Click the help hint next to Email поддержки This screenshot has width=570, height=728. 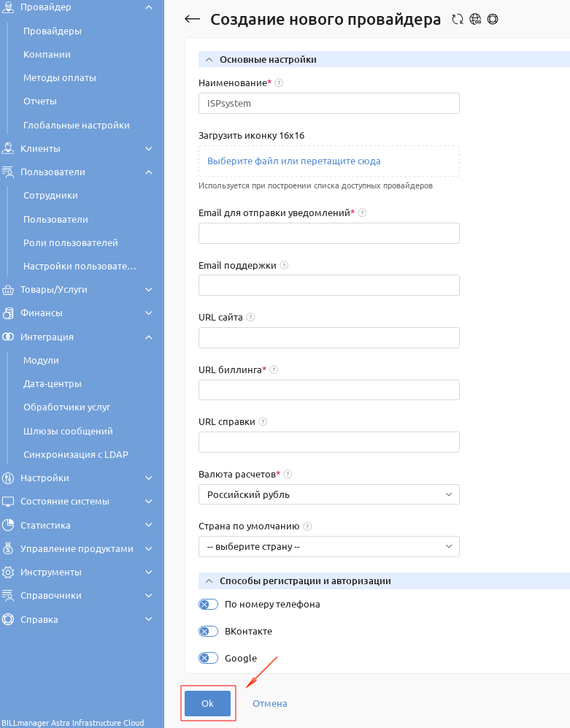(284, 265)
